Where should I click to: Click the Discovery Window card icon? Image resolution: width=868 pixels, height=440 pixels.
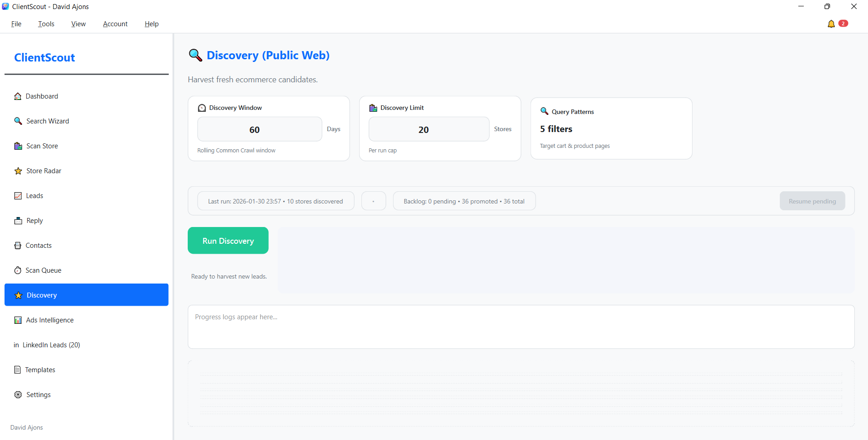pyautogui.click(x=202, y=108)
